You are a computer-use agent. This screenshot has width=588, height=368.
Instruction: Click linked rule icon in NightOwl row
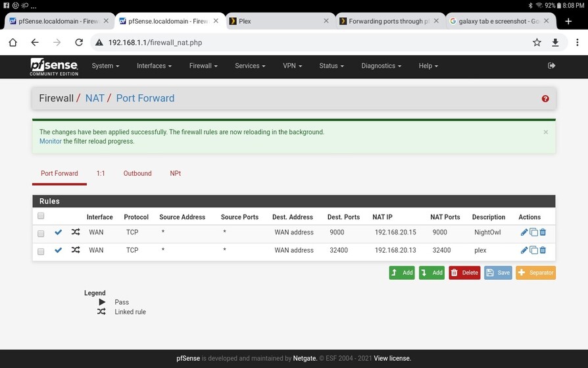(76, 232)
